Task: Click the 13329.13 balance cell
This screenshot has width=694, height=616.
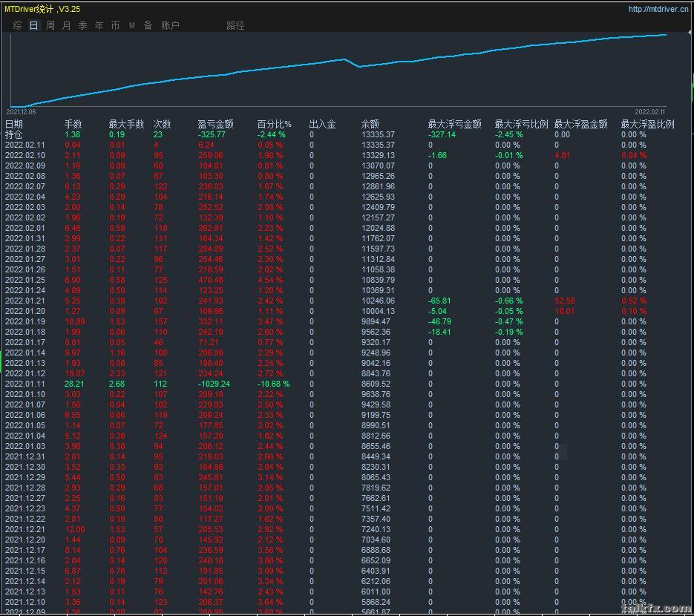Action: click(x=379, y=155)
